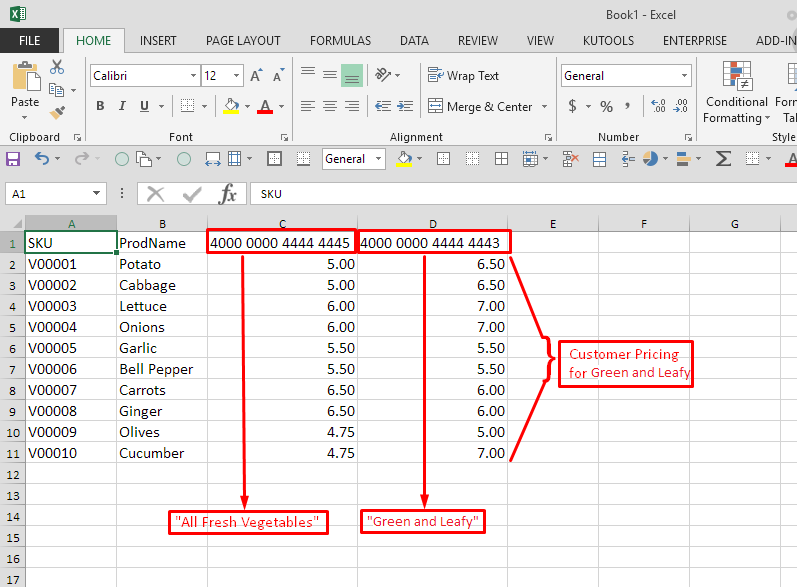Screen dimensions: 797x587
Task: Expand the General number format dropdown in ribbon
Action: pyautogui.click(x=685, y=76)
